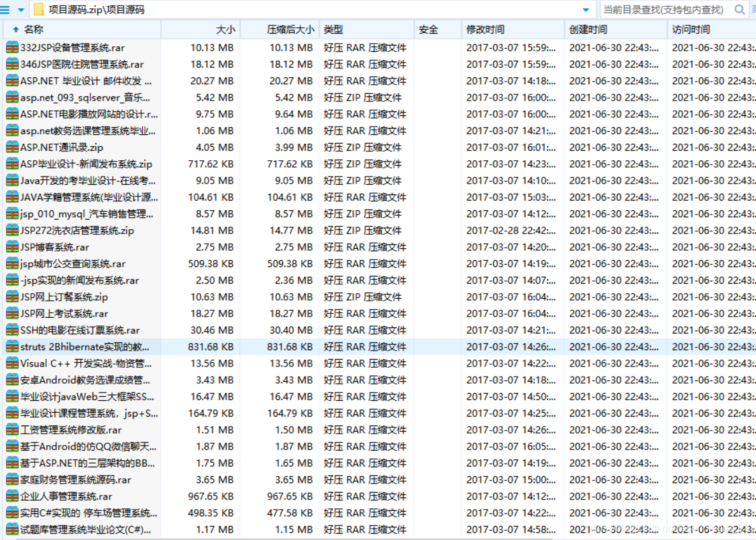The width and height of the screenshot is (756, 540).
Task: Click archive icon of ASP.NET 毕业设计 邮件收发
Action: [x=12, y=80]
